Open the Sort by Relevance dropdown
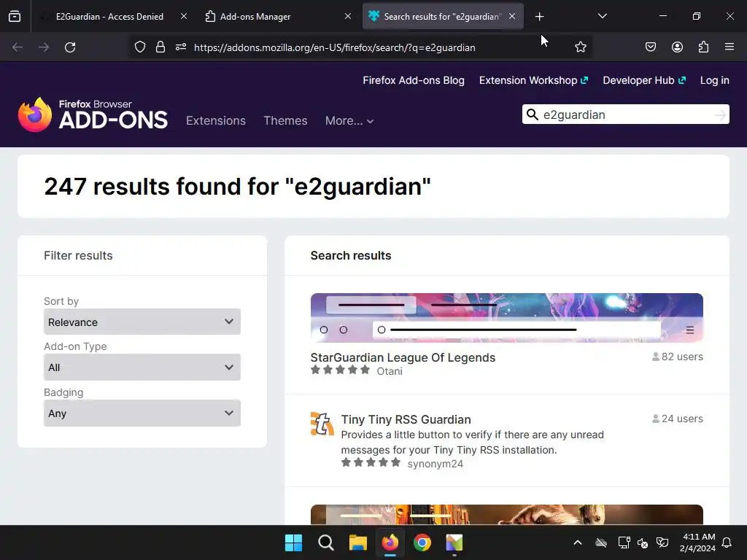Image resolution: width=747 pixels, height=560 pixels. pos(142,322)
